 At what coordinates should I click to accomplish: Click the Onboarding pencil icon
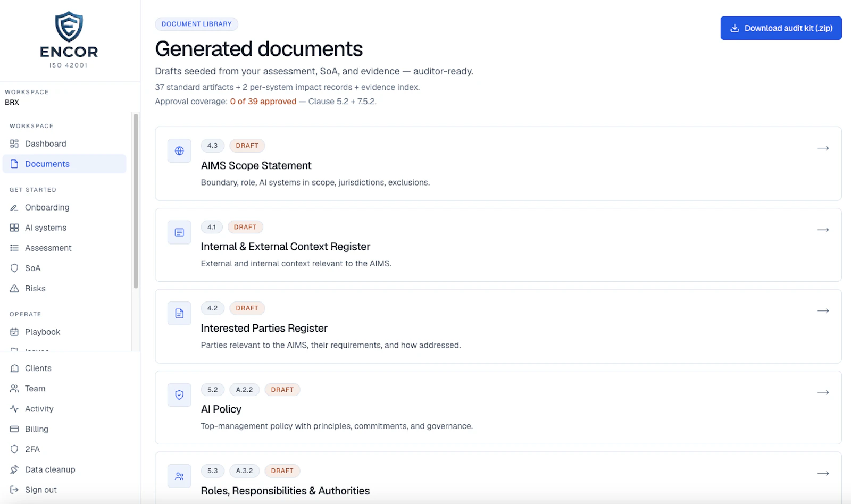(x=14, y=207)
